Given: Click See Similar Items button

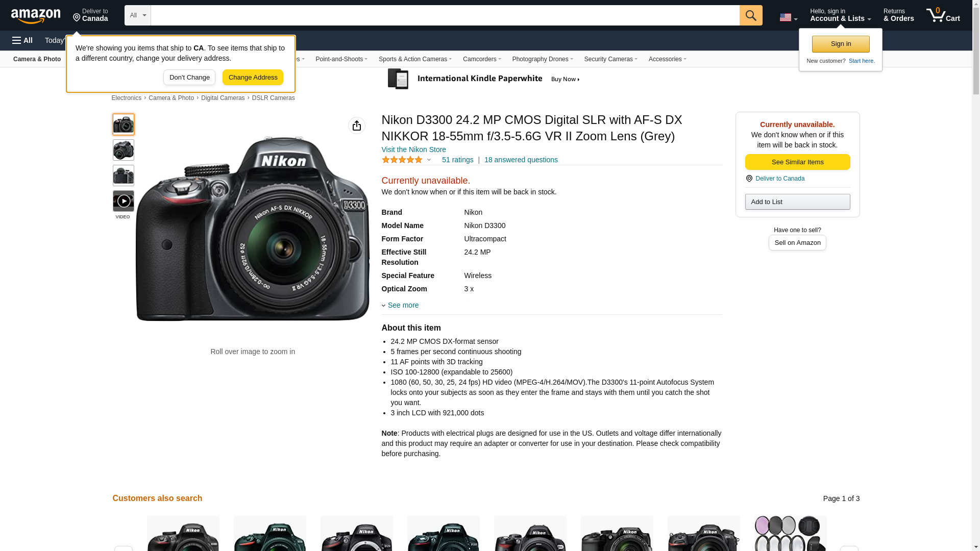Looking at the screenshot, I should [797, 162].
